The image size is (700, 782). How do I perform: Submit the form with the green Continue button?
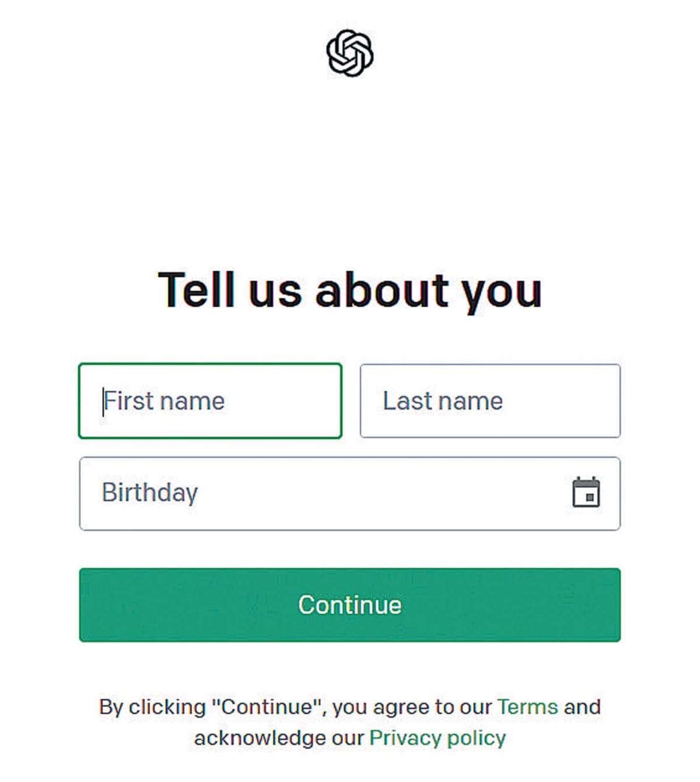tap(350, 605)
